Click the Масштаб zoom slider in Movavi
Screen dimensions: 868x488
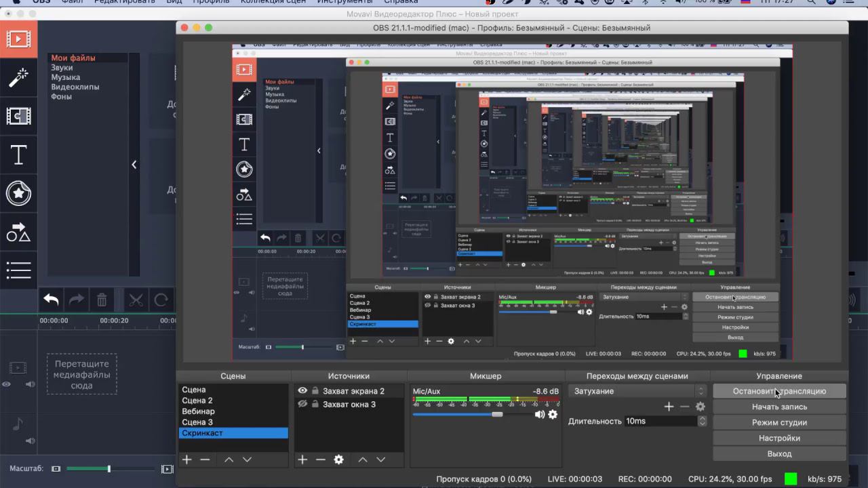pyautogui.click(x=108, y=468)
